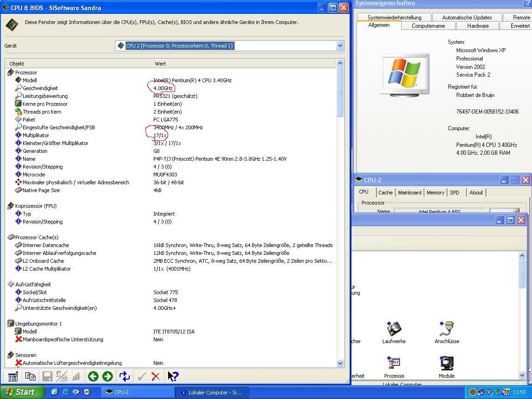Select the L2 Onboard Cache row
Image resolution: width=532 pixels, height=399 pixels.
click(x=170, y=261)
